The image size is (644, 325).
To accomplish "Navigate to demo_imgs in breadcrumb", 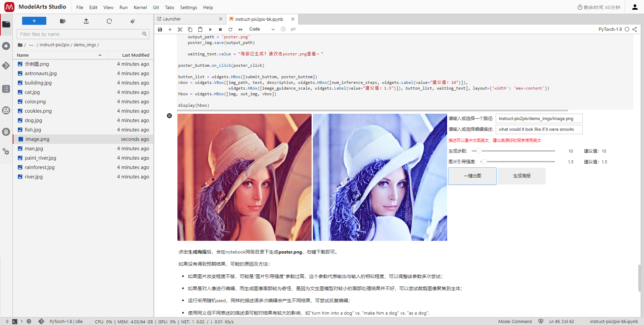I will 85,45.
